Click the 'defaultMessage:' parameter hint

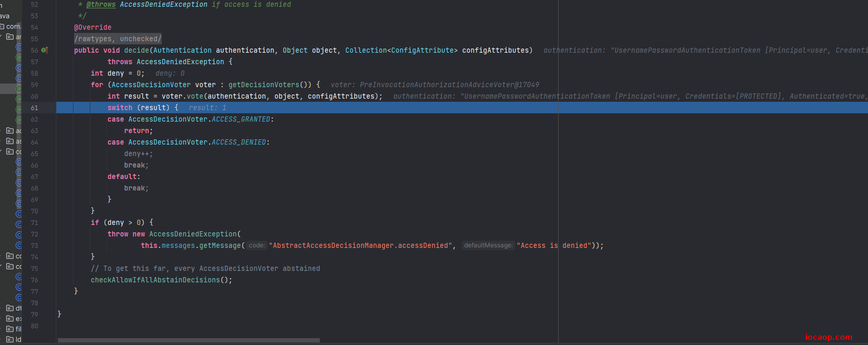pyautogui.click(x=488, y=245)
